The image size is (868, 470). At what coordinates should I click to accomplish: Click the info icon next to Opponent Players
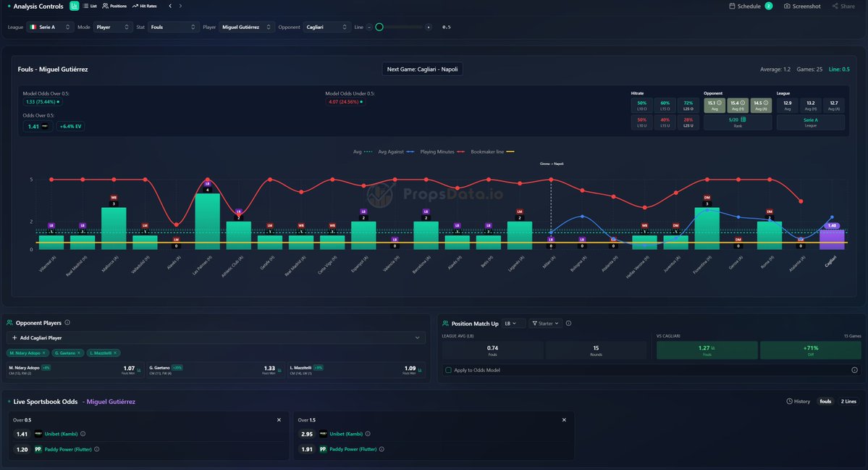pos(67,322)
